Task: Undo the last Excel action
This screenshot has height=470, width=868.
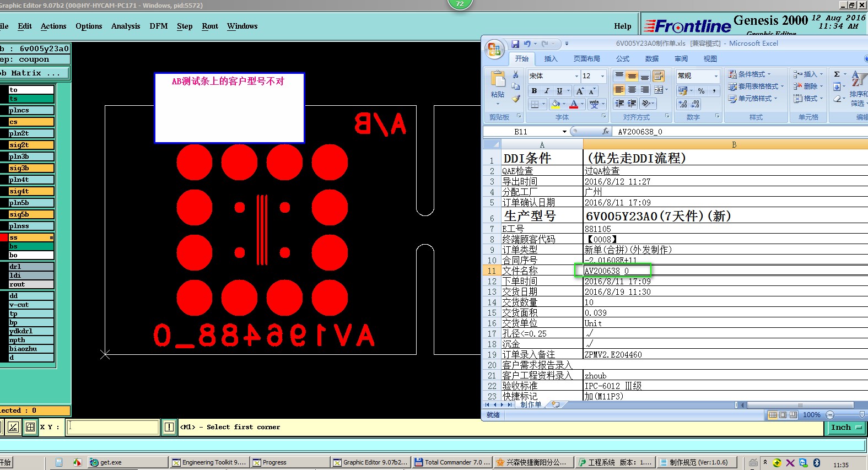Action: (527, 44)
